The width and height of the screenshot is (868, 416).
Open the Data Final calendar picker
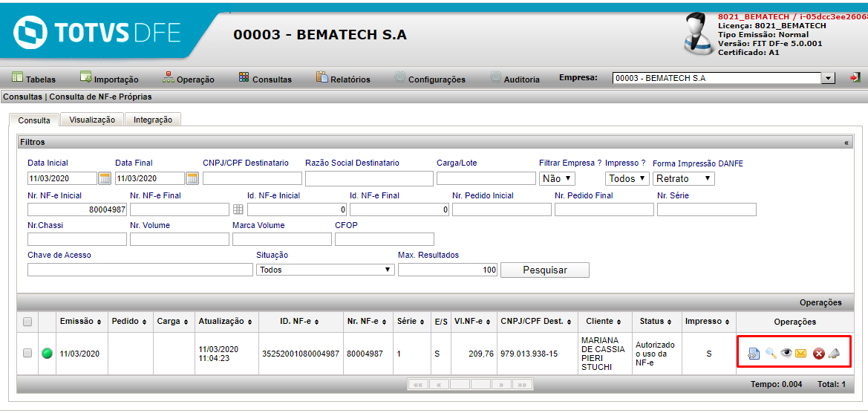click(192, 178)
